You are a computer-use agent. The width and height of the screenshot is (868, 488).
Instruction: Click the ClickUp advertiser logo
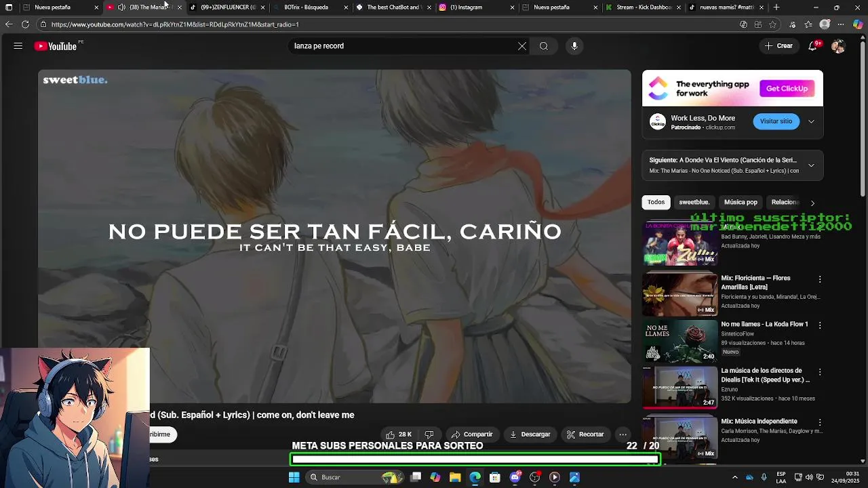point(657,122)
